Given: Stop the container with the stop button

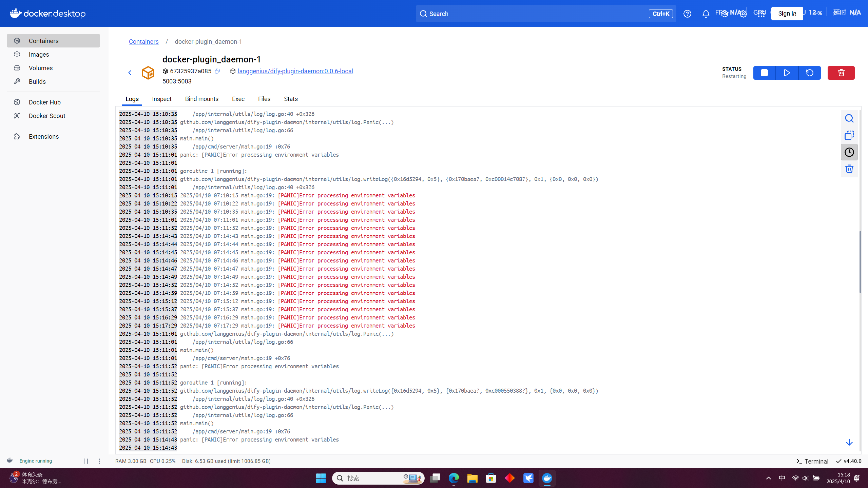Looking at the screenshot, I should pyautogui.click(x=764, y=73).
